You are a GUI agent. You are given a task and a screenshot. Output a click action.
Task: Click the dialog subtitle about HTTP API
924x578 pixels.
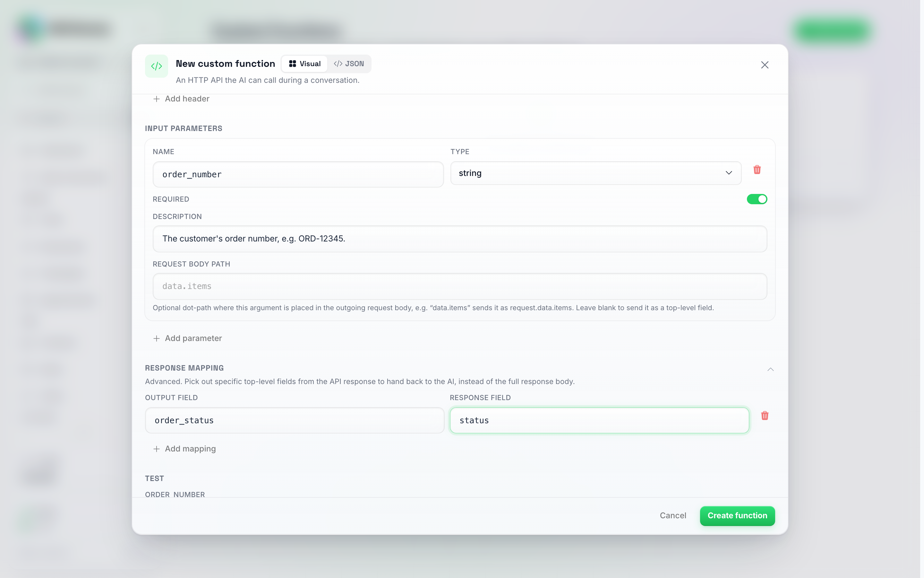click(x=268, y=80)
